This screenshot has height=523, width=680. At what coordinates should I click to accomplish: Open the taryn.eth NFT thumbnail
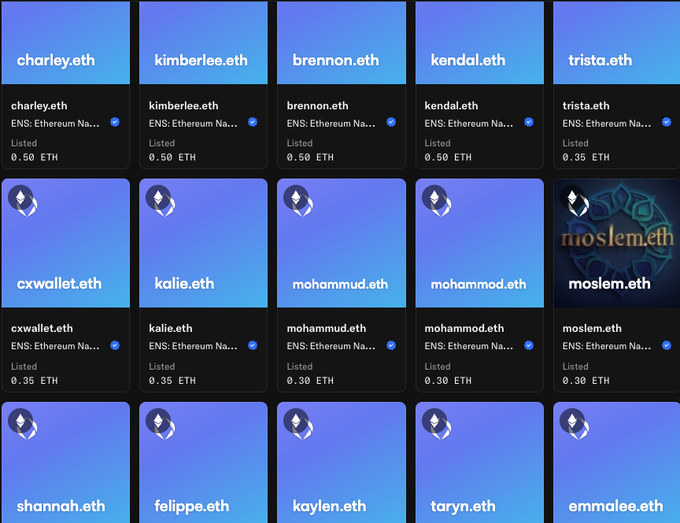click(x=480, y=462)
